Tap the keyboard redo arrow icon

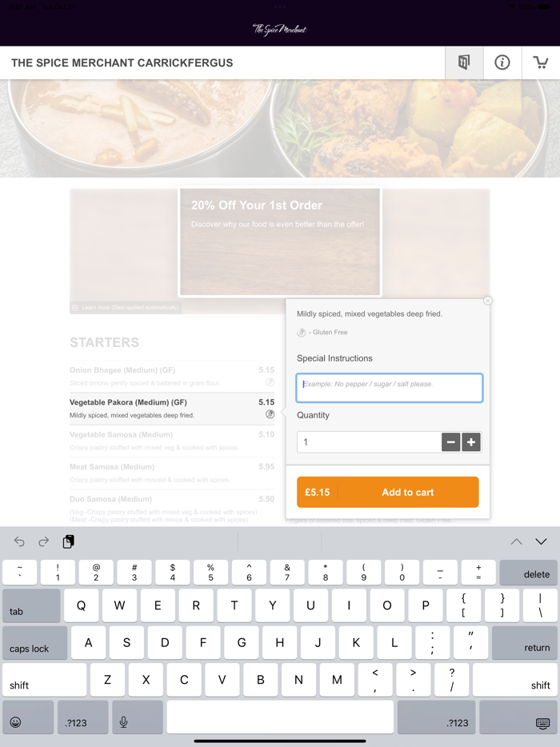[x=44, y=541]
